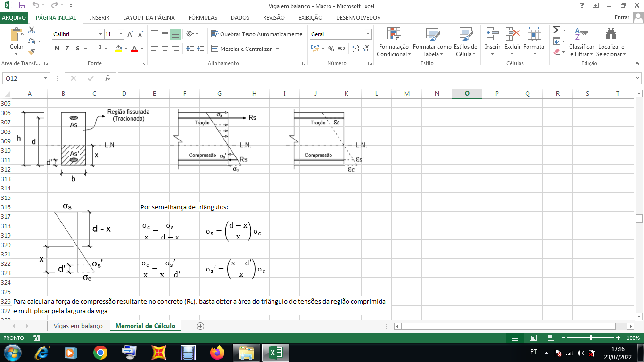The height and width of the screenshot is (362, 644).
Task: Open Estilos de Célula gallery
Action: click(466, 42)
